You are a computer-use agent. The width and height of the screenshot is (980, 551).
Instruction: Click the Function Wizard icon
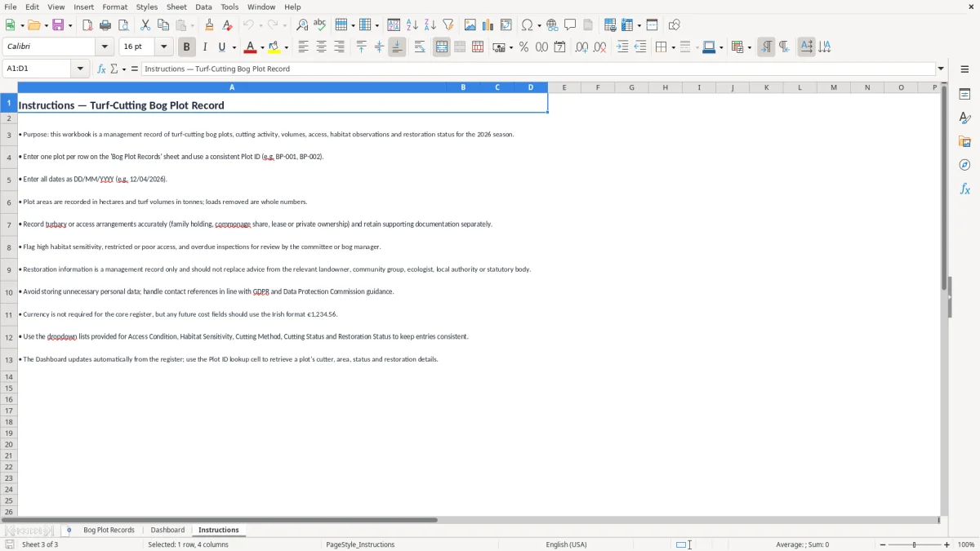click(x=101, y=69)
